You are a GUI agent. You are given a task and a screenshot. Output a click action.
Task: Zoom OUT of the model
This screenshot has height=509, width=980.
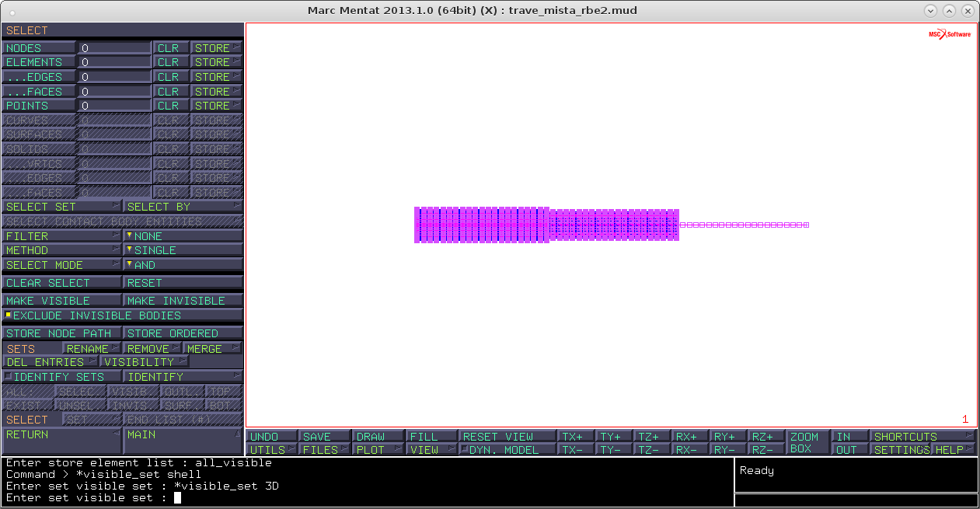tap(849, 450)
